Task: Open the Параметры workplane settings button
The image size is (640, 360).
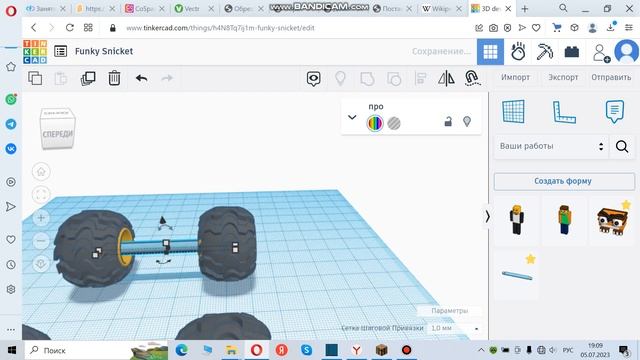Action: [x=449, y=311]
